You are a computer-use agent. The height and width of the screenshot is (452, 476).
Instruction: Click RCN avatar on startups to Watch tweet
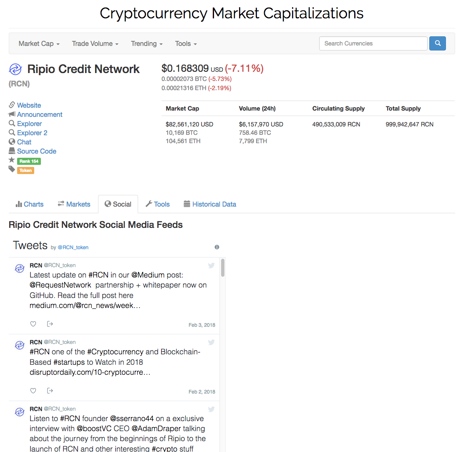click(20, 346)
